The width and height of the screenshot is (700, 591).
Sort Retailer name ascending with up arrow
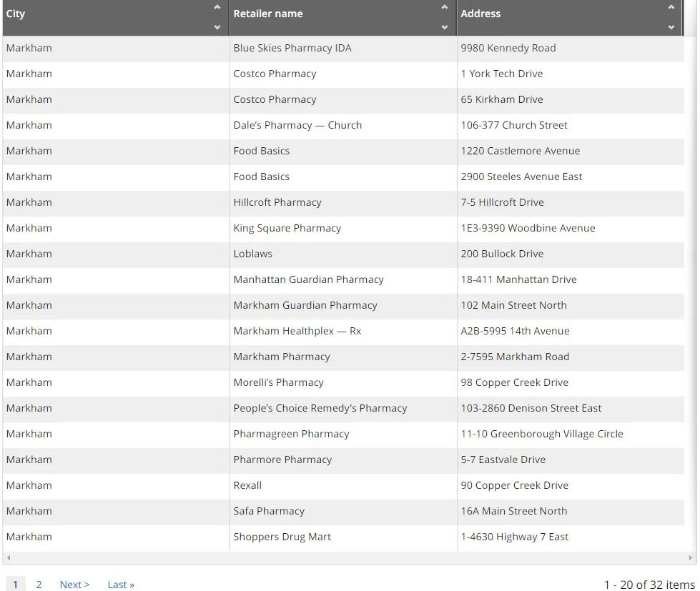coord(444,7)
